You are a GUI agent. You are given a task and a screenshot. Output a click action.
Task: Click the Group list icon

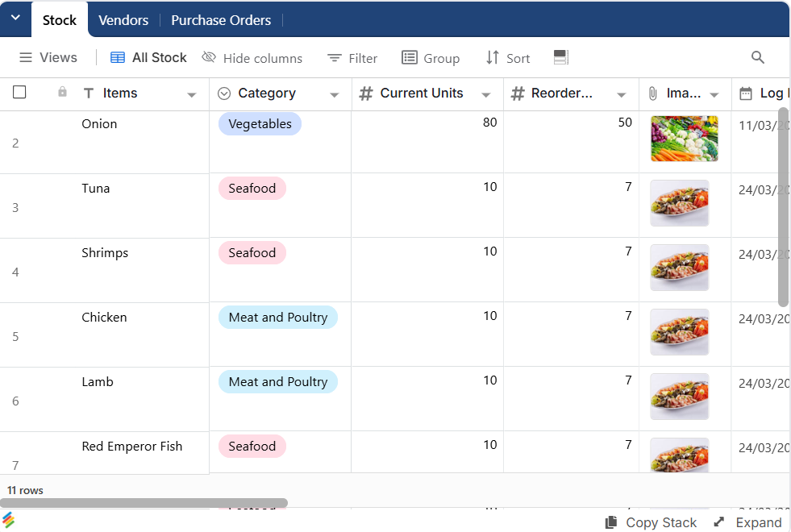(409, 57)
